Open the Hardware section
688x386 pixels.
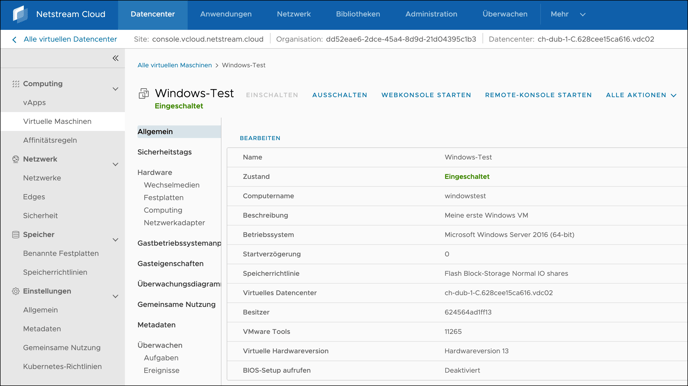[x=155, y=173]
